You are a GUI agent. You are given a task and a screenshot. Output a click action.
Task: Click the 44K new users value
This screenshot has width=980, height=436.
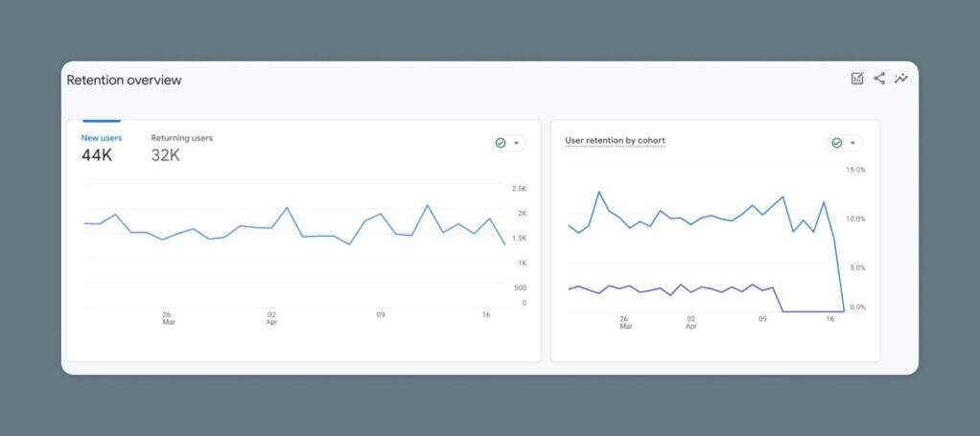97,155
